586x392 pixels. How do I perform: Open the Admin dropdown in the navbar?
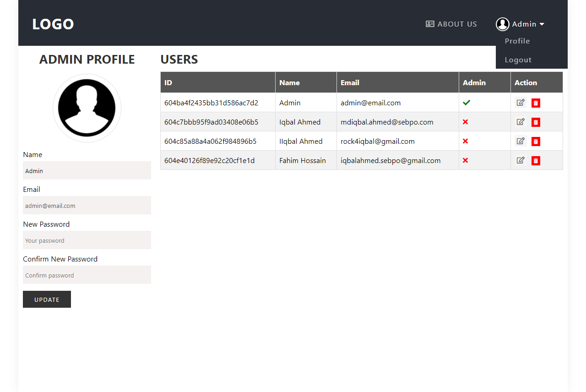[x=524, y=24]
